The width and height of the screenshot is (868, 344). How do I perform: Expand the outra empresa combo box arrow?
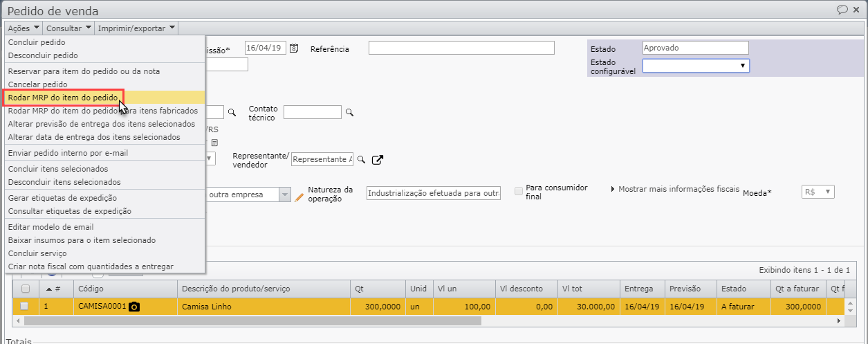pyautogui.click(x=285, y=195)
